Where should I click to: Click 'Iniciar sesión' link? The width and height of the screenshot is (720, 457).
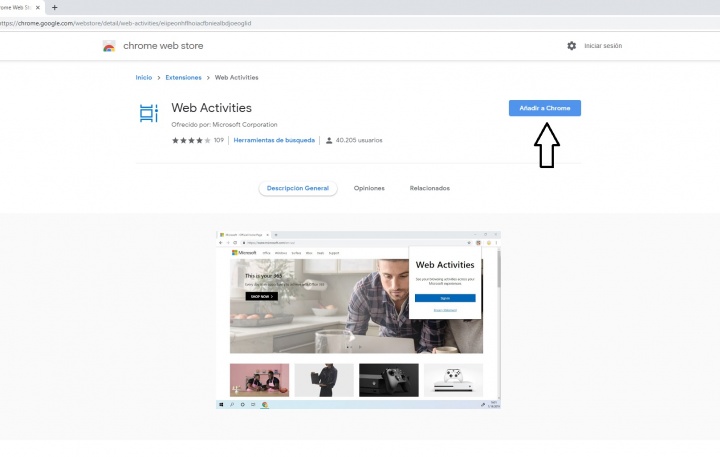[x=603, y=45]
